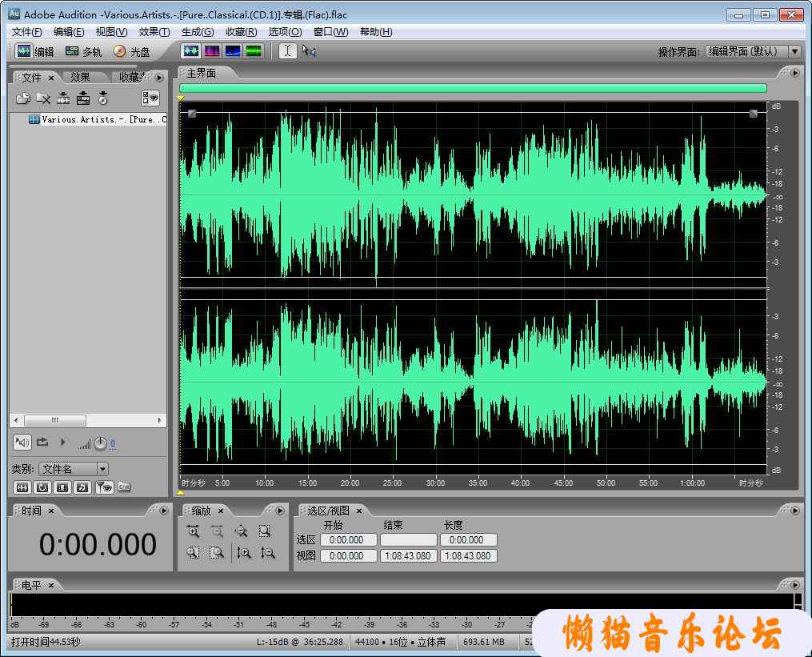Click zoom in vertically icon
812x657 pixels.
click(243, 553)
